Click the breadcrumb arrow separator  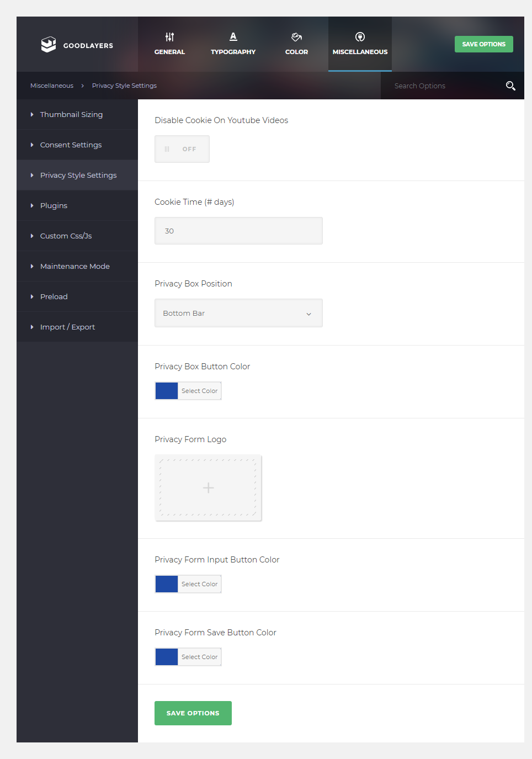coord(83,86)
